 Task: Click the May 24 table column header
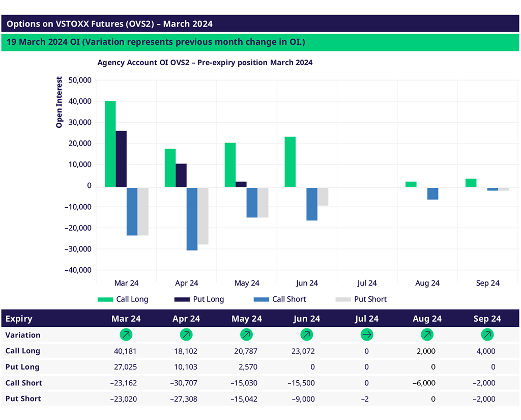(247, 319)
